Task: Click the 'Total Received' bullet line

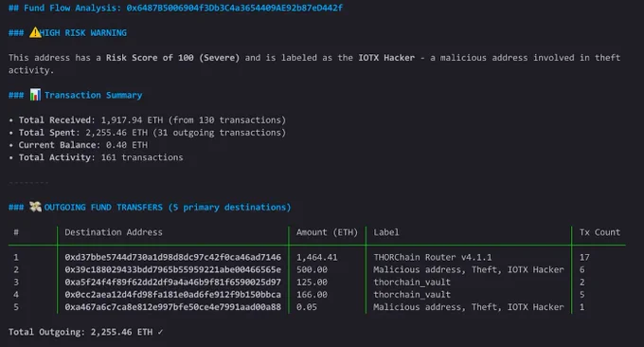Action: 148,120
